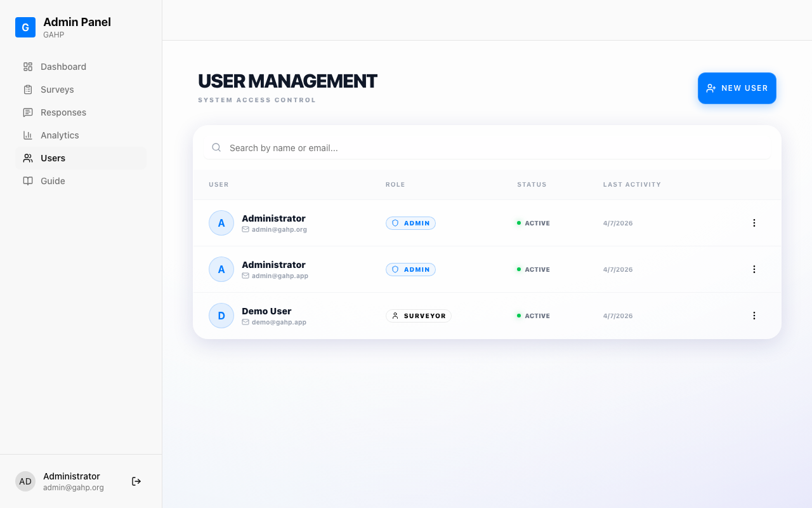812x508 pixels.
Task: Select the Dashboard entry in the navigation
Action: (x=63, y=67)
